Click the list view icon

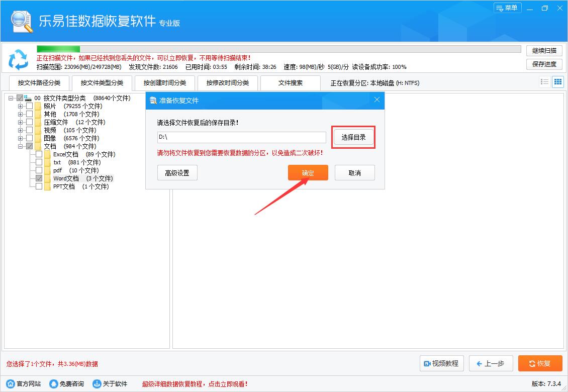click(544, 82)
